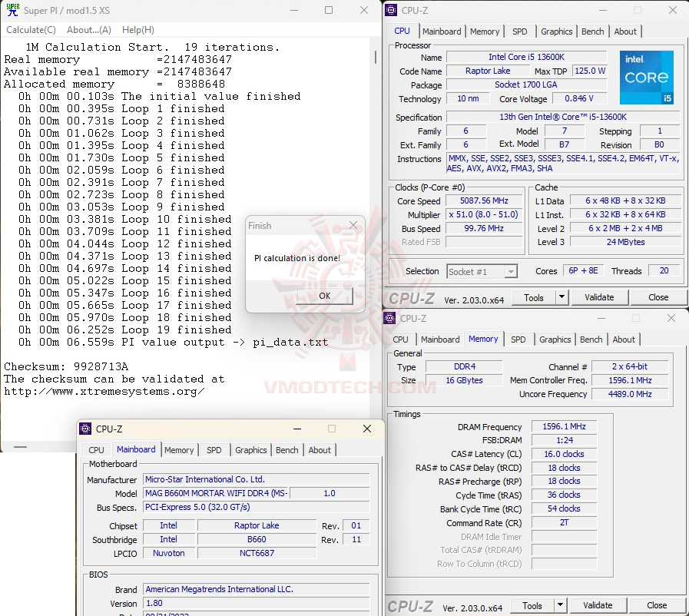Click Close button in top CPU-Z window
The height and width of the screenshot is (616, 689).
(x=658, y=297)
